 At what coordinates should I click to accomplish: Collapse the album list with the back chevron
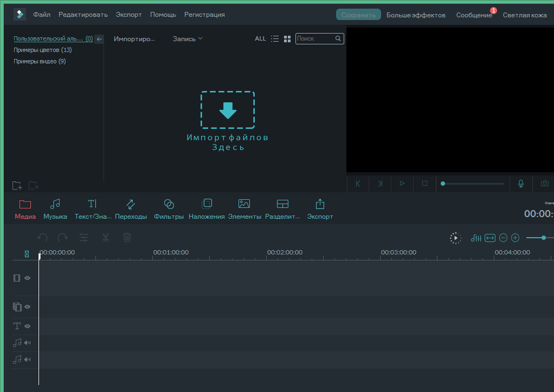(x=99, y=38)
